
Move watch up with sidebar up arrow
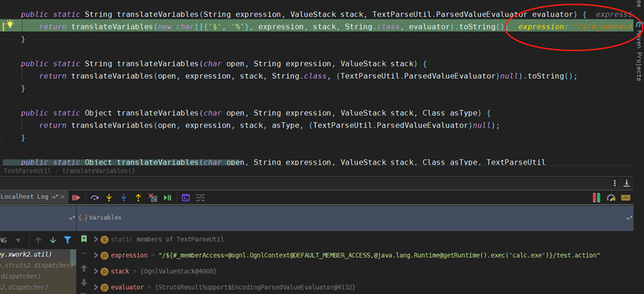84,268
